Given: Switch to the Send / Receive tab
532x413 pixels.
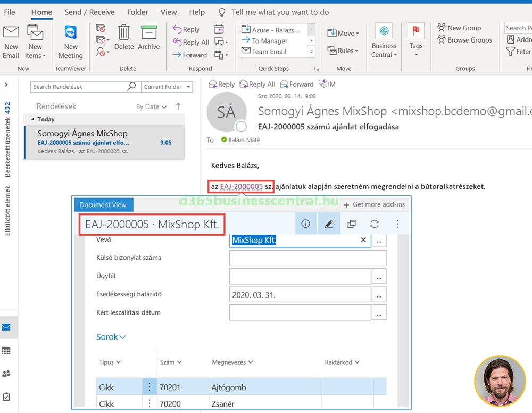Looking at the screenshot, I should tap(89, 12).
